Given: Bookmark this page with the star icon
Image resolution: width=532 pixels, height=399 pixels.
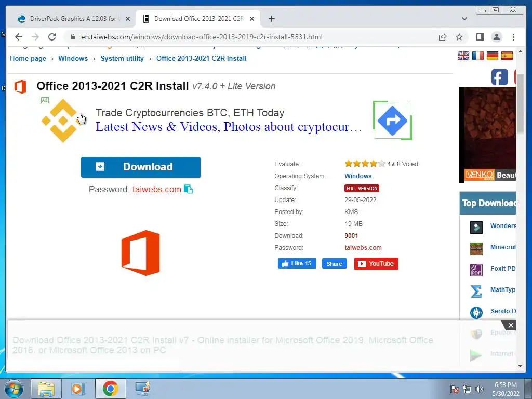Looking at the screenshot, I should tap(459, 37).
